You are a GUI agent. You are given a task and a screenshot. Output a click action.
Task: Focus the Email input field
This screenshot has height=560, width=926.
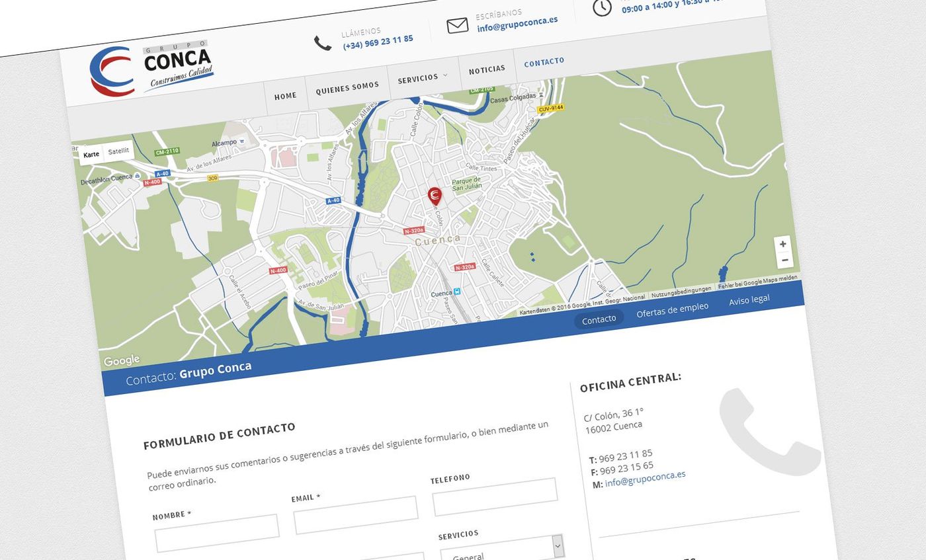(356, 515)
